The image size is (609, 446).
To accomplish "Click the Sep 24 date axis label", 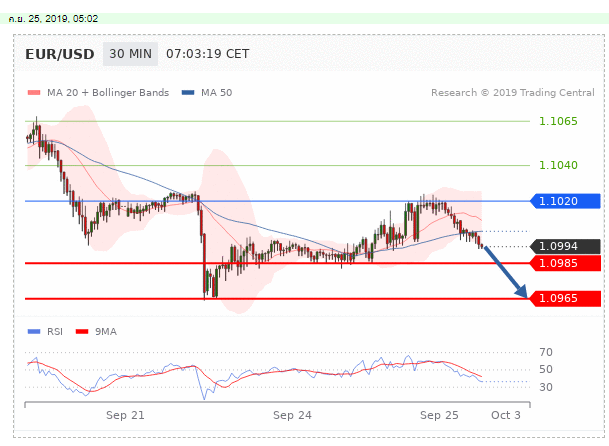I will click(x=292, y=415).
